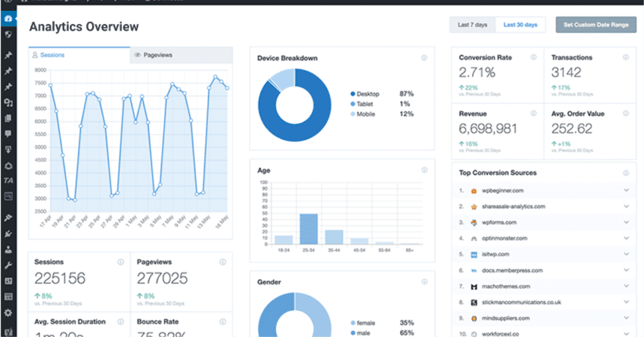The image size is (644, 337).
Task: Click the wpforms.com source link
Action: (x=499, y=222)
